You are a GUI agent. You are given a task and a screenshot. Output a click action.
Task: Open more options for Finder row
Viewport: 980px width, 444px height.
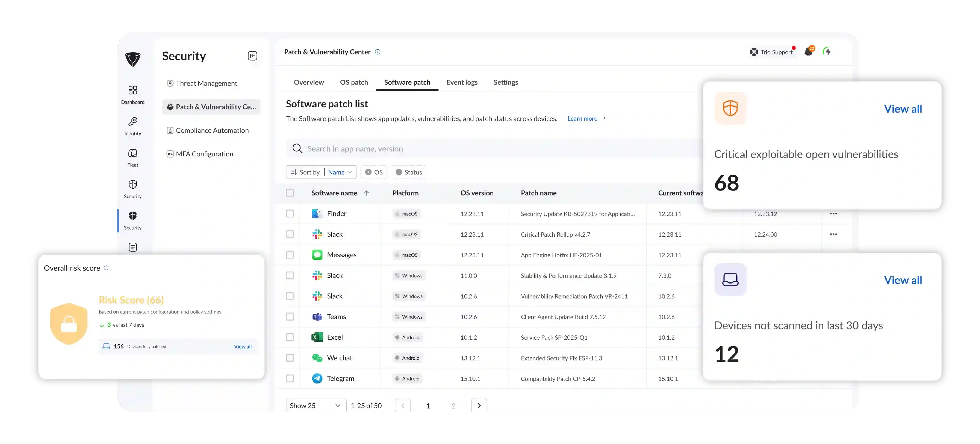point(833,213)
